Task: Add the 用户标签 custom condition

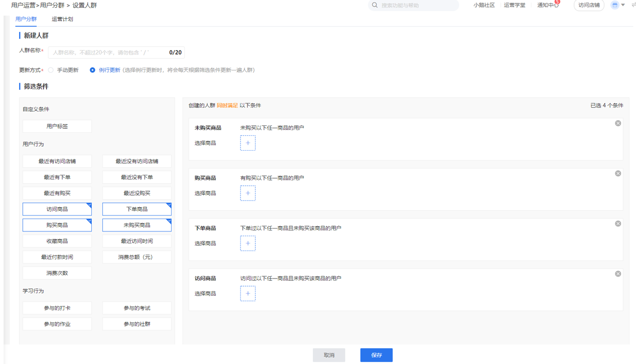Action: 57,126
